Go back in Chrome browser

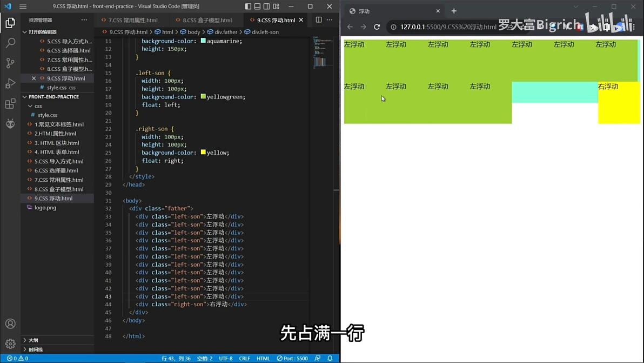350,27
